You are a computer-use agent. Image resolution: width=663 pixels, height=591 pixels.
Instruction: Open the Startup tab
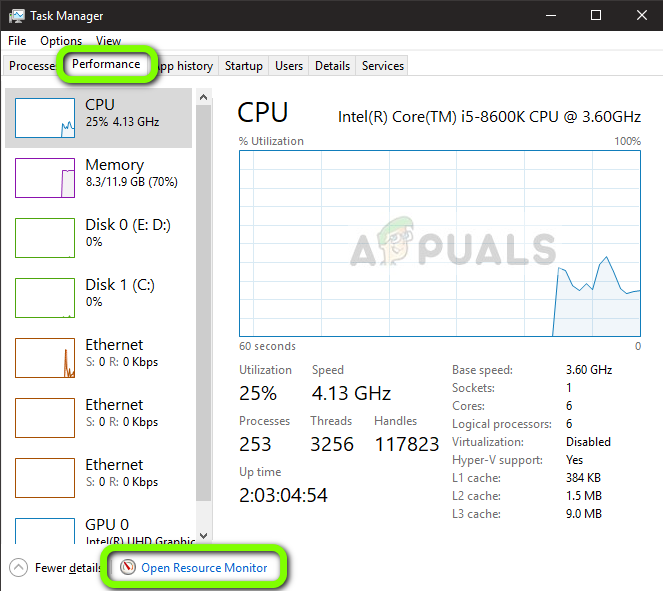[x=244, y=66]
